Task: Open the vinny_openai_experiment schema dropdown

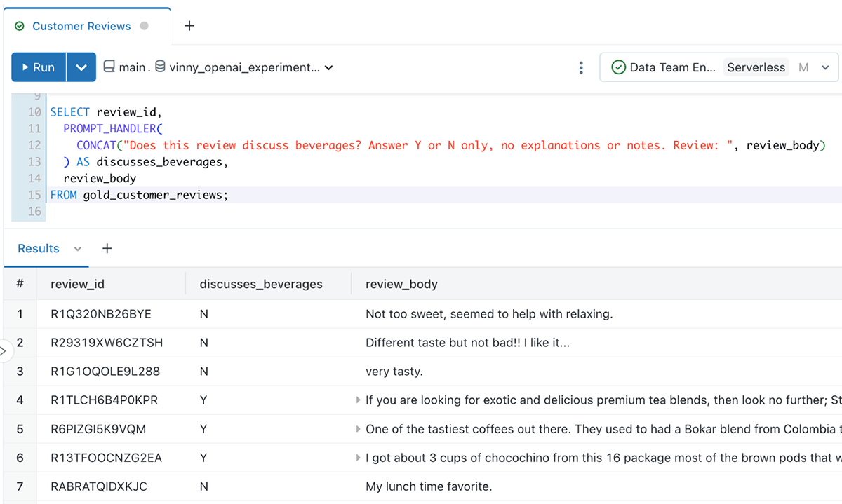Action: point(329,68)
